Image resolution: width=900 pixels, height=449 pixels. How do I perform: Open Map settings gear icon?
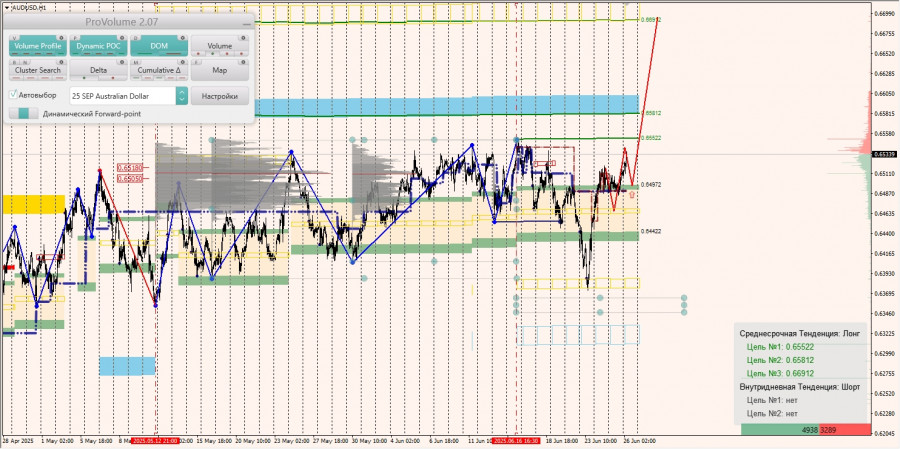click(x=243, y=62)
